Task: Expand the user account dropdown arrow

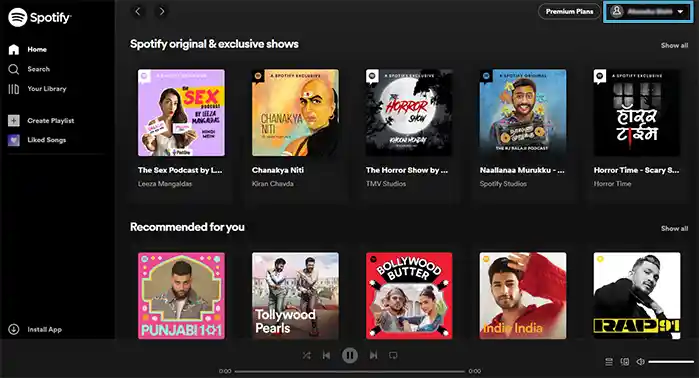Action: coord(680,12)
